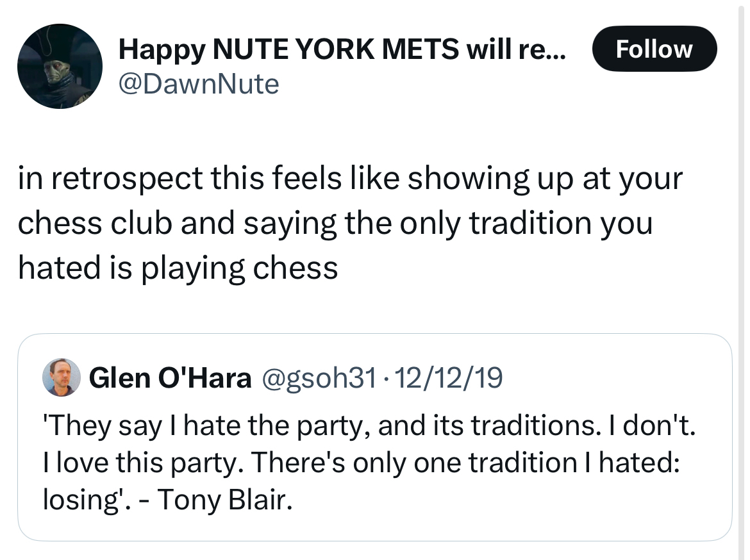Click the 'losing'. - Tony Blair' line
Viewport: 750px width, 560px height.
click(167, 499)
